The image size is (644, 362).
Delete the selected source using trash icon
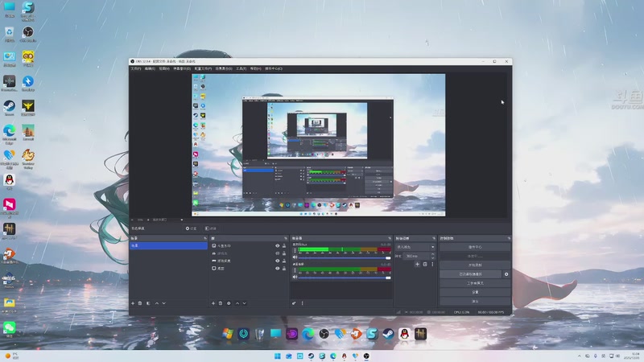[221, 303]
